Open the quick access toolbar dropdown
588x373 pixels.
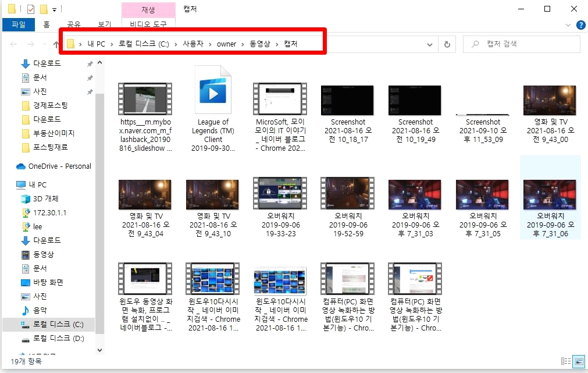54,9
